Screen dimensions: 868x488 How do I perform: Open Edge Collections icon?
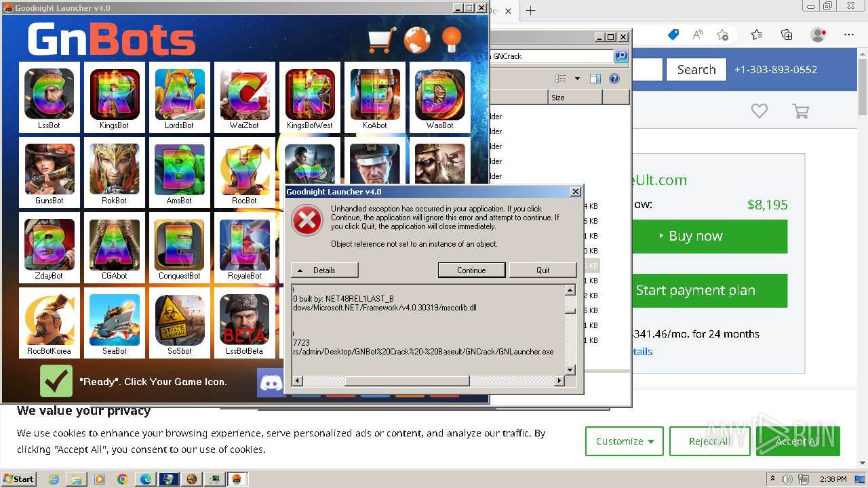tap(787, 35)
